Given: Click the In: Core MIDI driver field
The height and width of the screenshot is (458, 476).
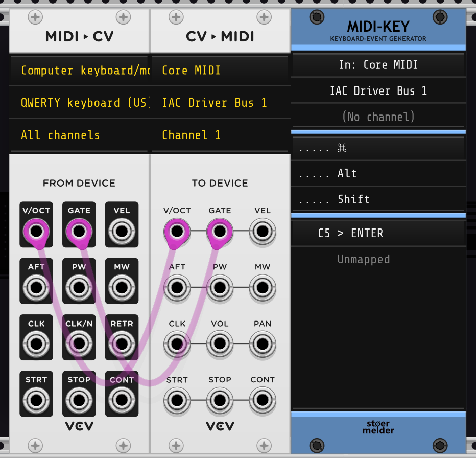Looking at the screenshot, I should point(378,65).
